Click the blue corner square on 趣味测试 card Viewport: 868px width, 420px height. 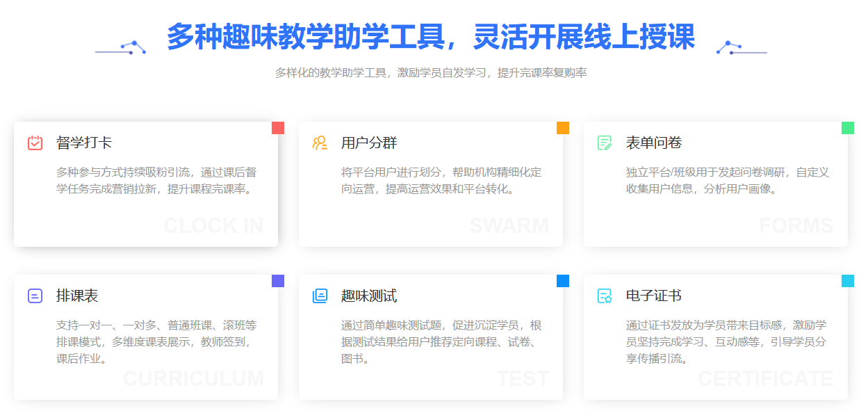[x=562, y=280]
